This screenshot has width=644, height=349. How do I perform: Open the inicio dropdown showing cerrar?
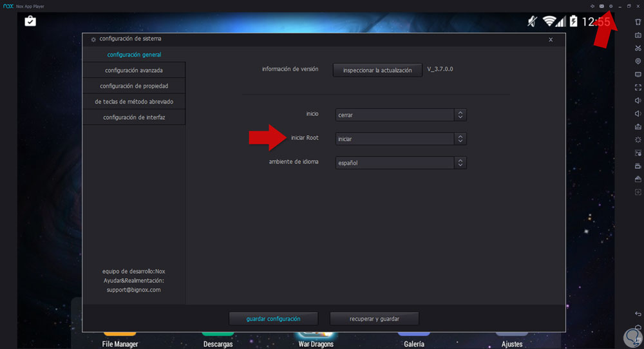[401, 115]
